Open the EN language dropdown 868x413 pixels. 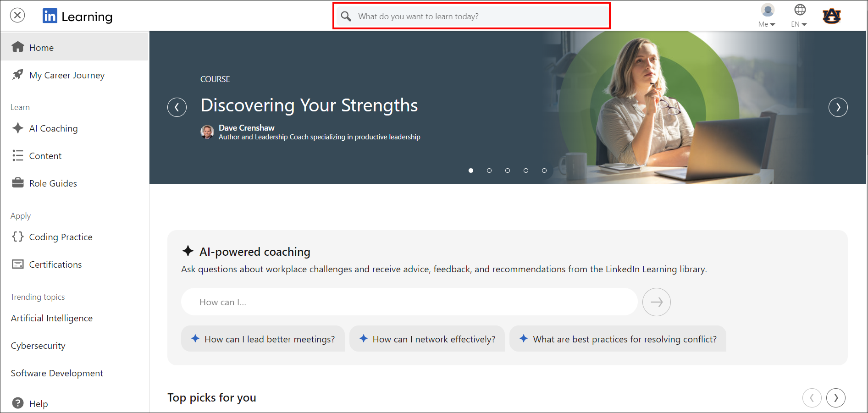tap(799, 16)
